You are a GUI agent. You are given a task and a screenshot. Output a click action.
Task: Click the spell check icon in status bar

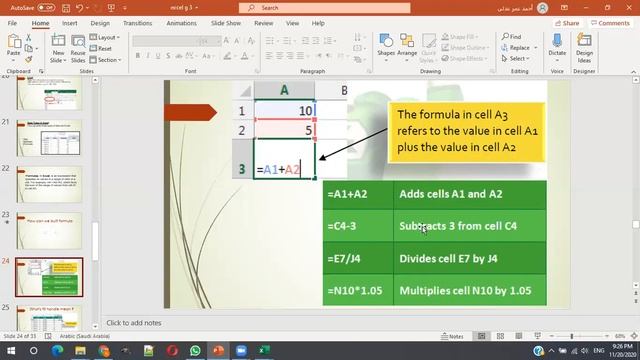point(48,336)
